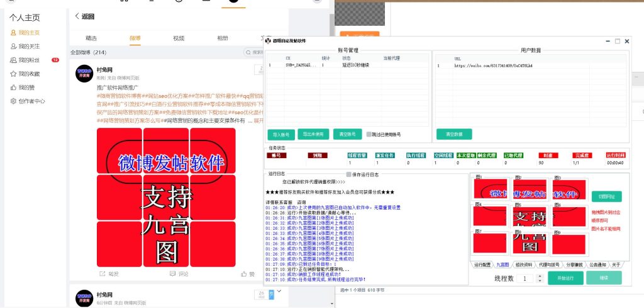644x308 pixels.
Task: Like the first post with 赞 icon
Action: pyautogui.click(x=243, y=273)
